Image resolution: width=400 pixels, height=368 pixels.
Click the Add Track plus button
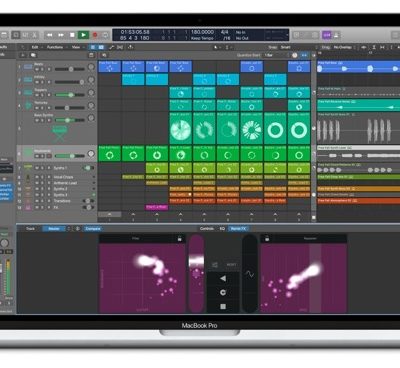23,55
